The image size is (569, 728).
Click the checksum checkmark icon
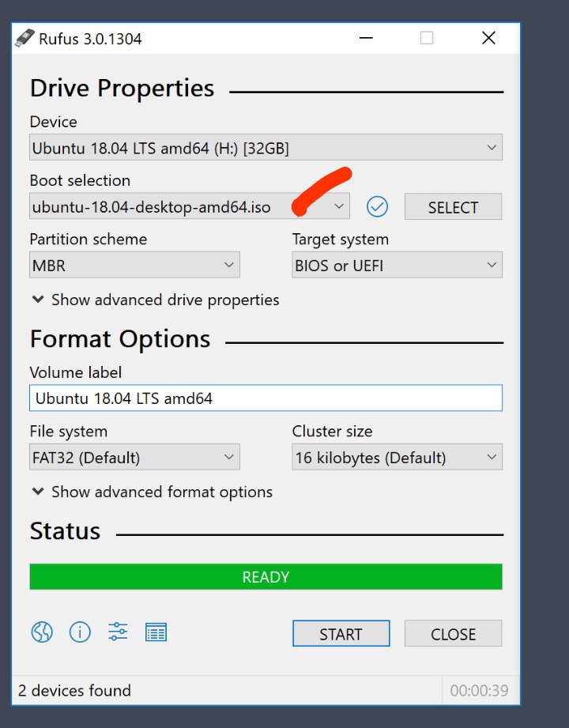click(x=377, y=206)
